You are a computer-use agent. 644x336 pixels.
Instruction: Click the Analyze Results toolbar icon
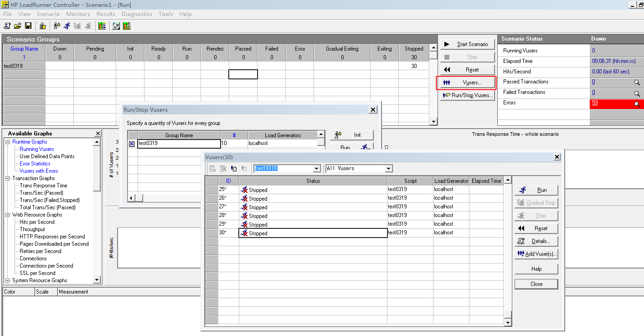tap(102, 26)
